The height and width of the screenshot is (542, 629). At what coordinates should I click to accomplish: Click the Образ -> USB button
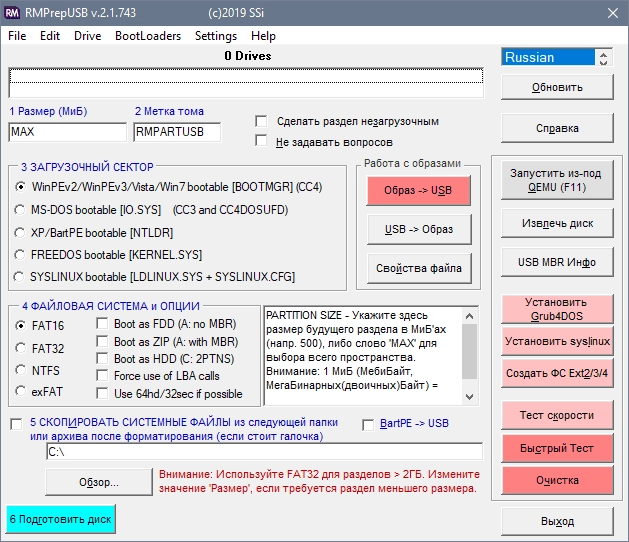(x=418, y=190)
